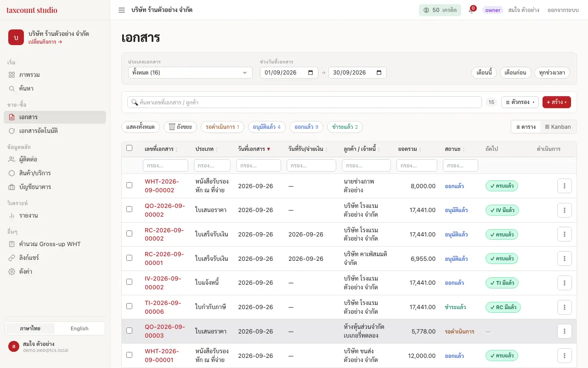Open ผู้ติดต่อ contacts in sidebar
The height and width of the screenshot is (368, 588).
pyautogui.click(x=55, y=159)
